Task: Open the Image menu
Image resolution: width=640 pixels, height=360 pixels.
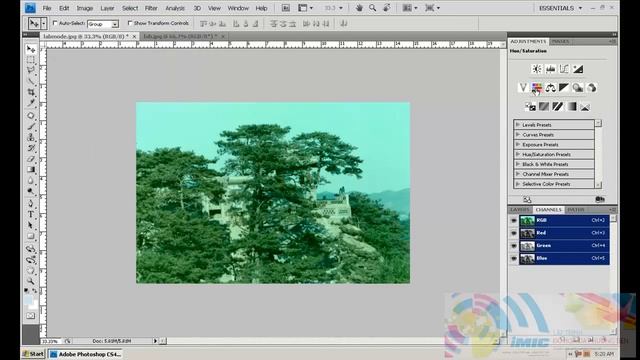Action: pos(84,8)
